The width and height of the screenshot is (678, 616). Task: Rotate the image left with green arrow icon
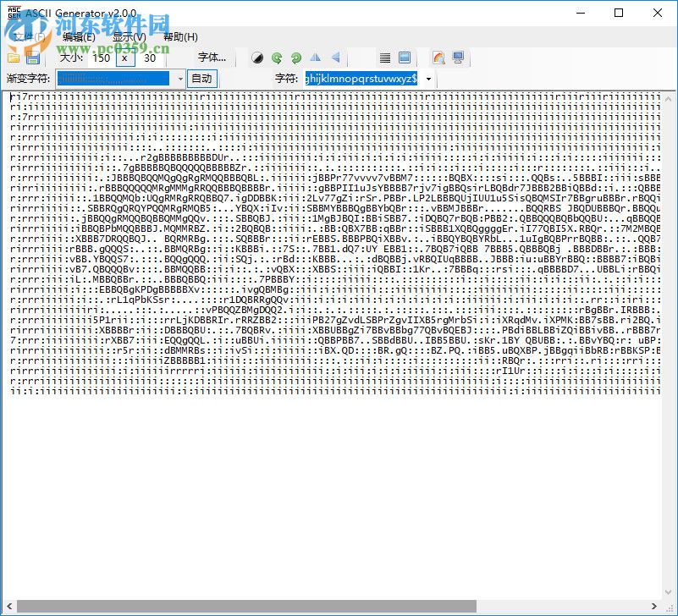(277, 58)
